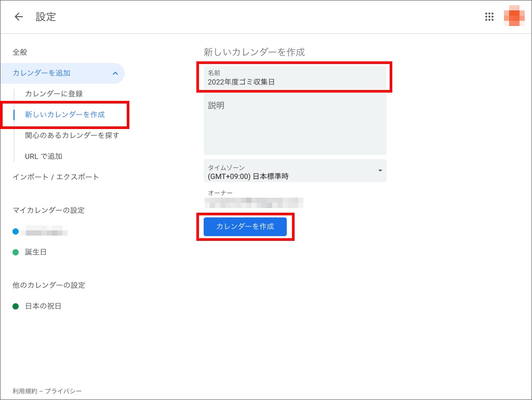Click the green dot beside 誕生日
Image resolution: width=532 pixels, height=400 pixels.
(16, 252)
